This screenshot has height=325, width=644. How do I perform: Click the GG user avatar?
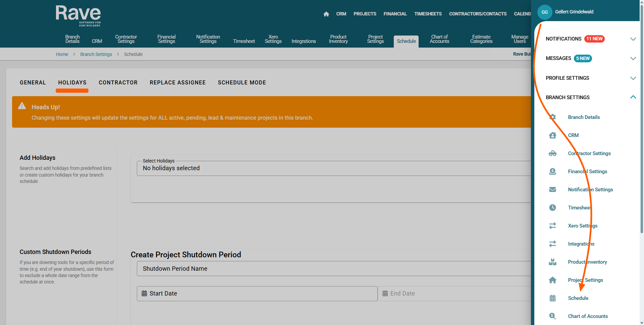tap(545, 12)
